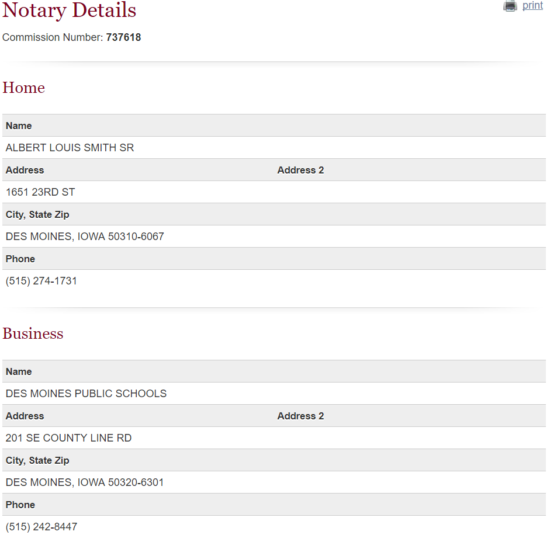Select the name ALBERT LOUIS SMITH SR
Viewport: 550px width, 535px height.
point(70,148)
